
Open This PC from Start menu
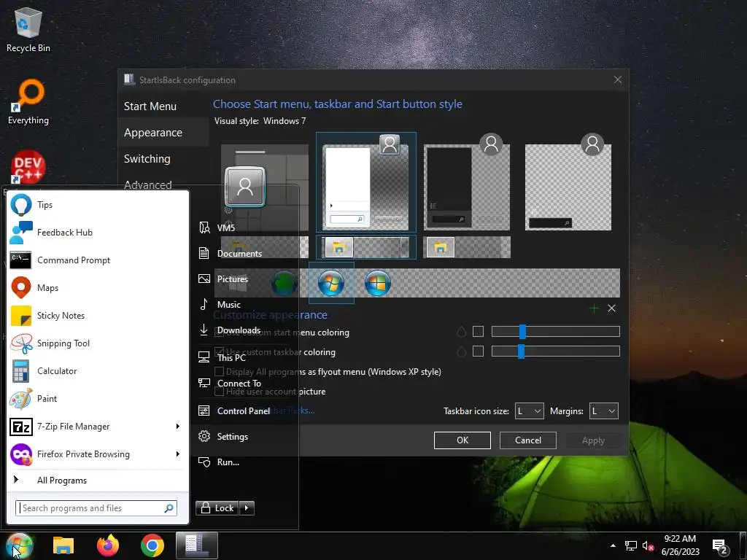click(x=231, y=357)
